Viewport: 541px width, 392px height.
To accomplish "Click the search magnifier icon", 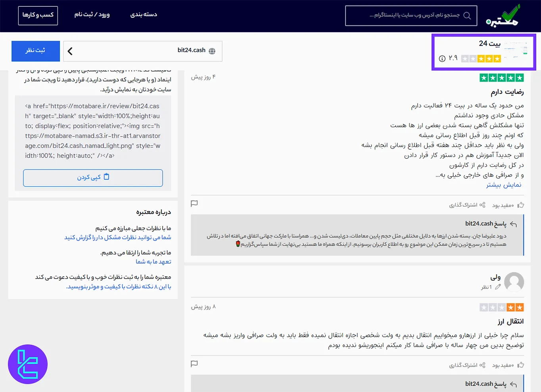I will click(x=467, y=15).
